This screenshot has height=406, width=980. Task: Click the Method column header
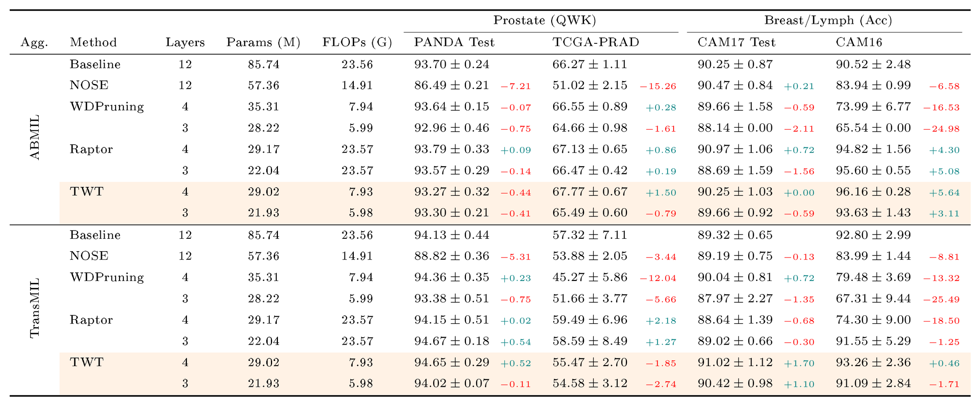93,42
